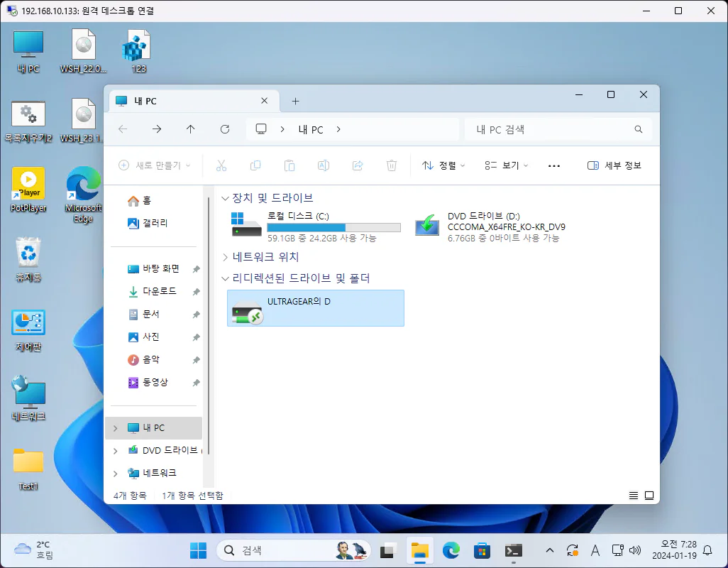The image size is (728, 568).
Task: Open the Windows Start menu
Action: pyautogui.click(x=198, y=551)
